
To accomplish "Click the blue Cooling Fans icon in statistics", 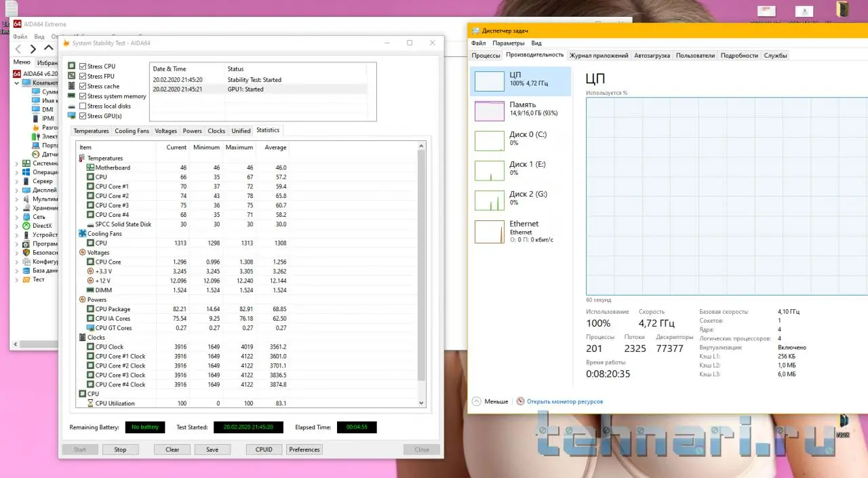I will [82, 233].
